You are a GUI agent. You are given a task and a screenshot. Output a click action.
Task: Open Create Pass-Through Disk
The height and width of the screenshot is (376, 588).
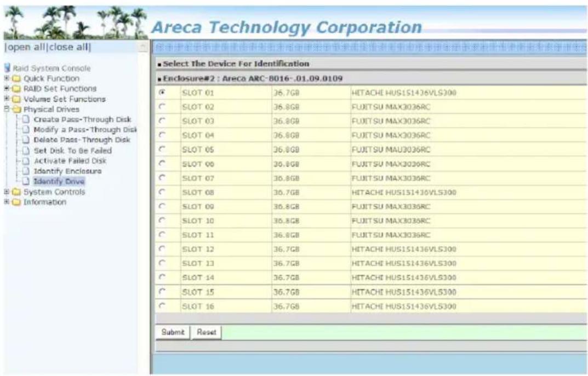pyautogui.click(x=82, y=119)
